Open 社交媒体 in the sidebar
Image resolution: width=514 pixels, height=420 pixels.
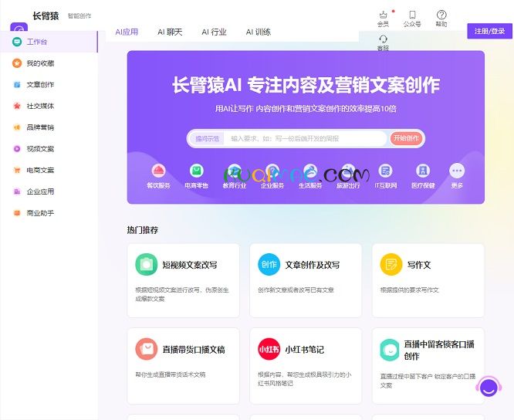49,106
